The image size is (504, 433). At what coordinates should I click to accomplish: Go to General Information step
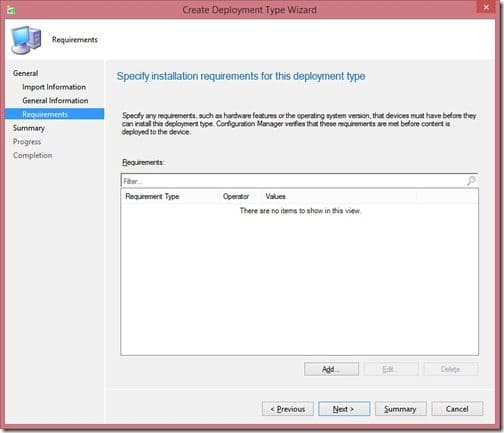click(55, 101)
